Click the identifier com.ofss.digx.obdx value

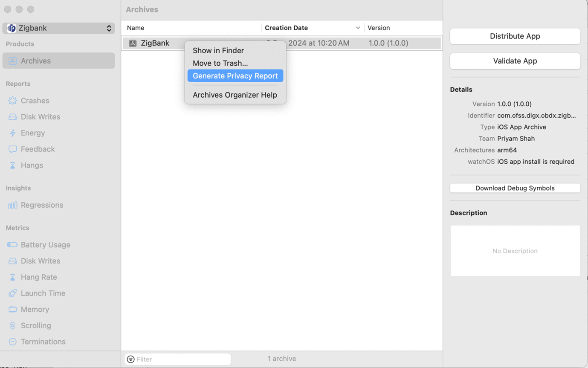536,116
